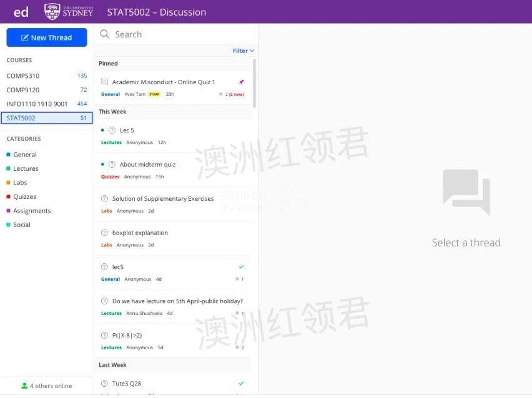The image size is (532, 398).
Task: Open the Filter dropdown
Action: pyautogui.click(x=243, y=51)
